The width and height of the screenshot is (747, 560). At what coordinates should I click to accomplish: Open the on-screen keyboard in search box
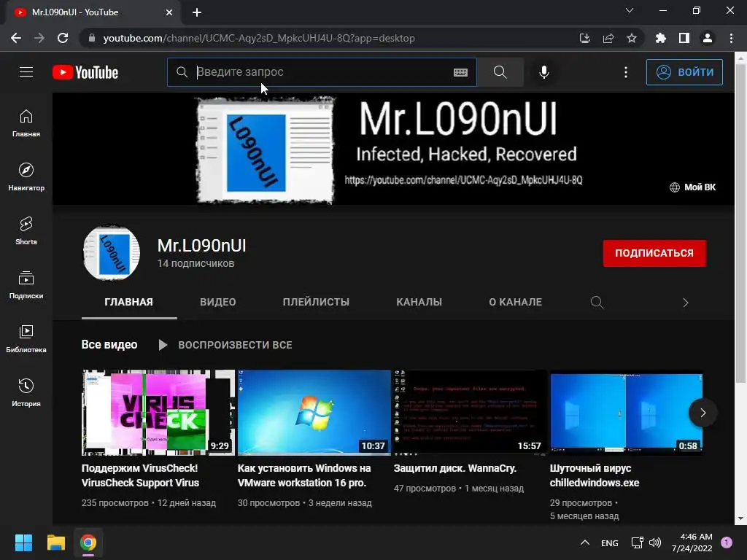click(x=460, y=72)
